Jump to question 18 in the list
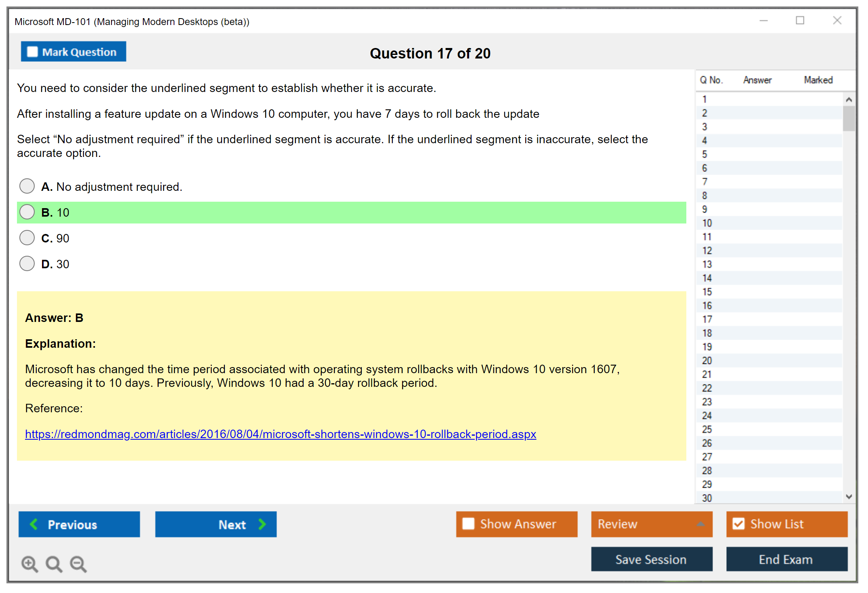Screen dimensions: 868x593 click(707, 333)
